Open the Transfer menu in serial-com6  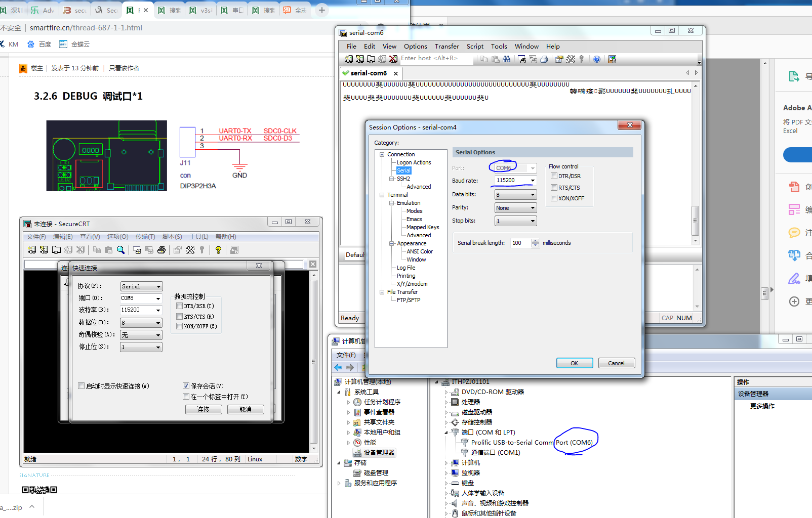446,47
